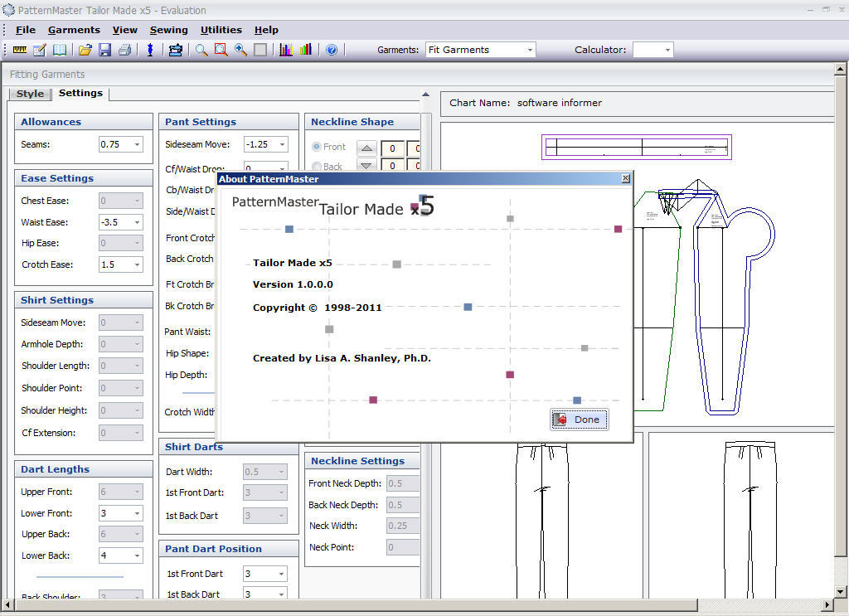This screenshot has height=616, width=849.
Task: Click the left pants pattern preview
Action: [x=541, y=518]
